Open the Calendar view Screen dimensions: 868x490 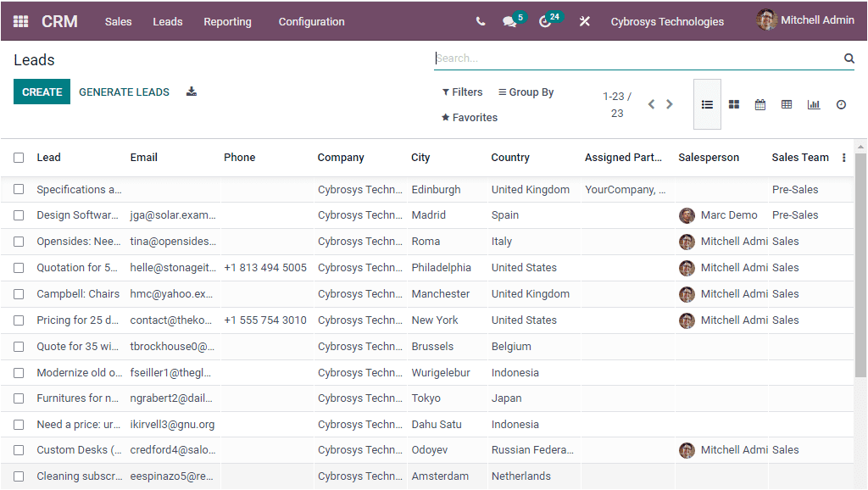759,104
